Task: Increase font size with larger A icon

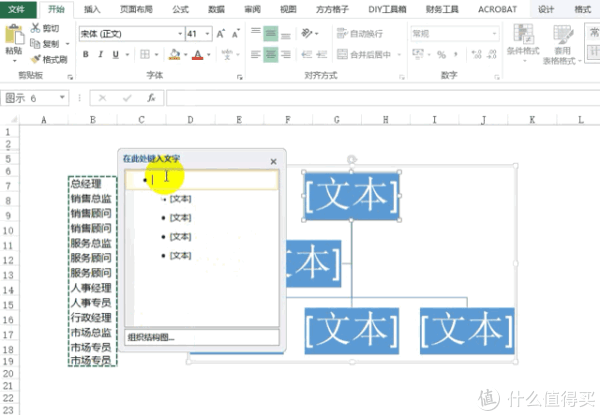Action: pyautogui.click(x=221, y=34)
